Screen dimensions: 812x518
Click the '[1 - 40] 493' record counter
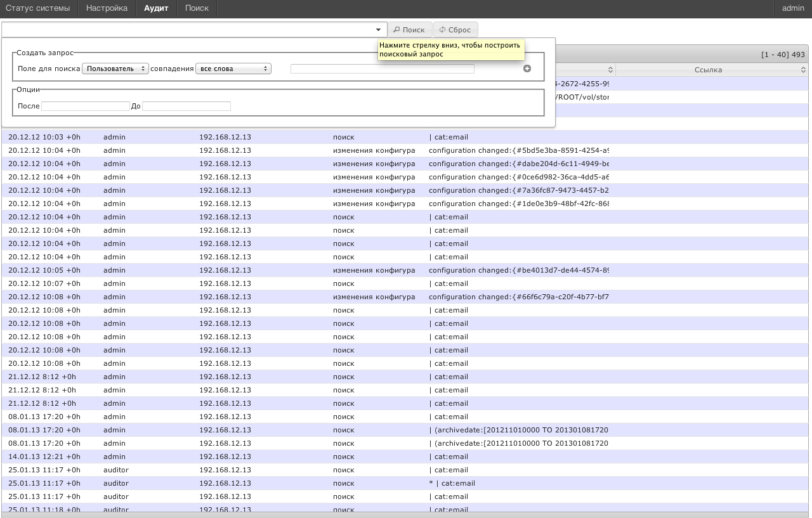(783, 54)
